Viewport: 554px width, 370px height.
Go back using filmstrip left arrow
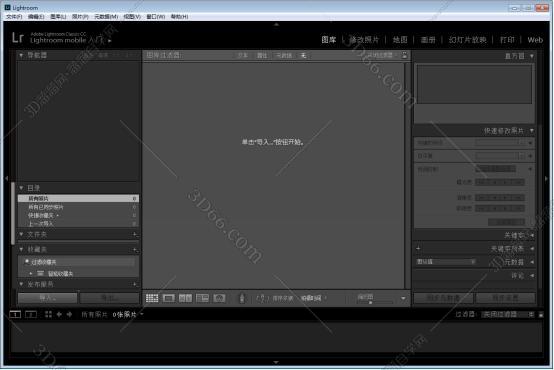point(59,314)
